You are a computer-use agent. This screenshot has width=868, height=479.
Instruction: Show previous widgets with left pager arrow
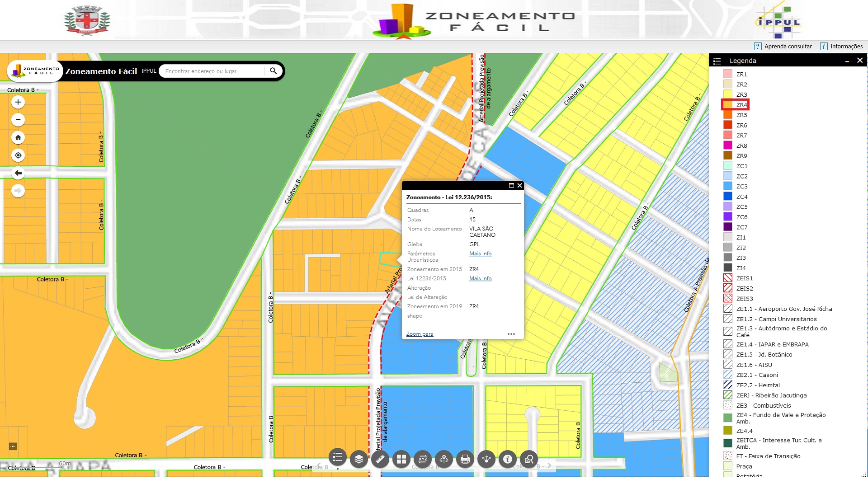coord(319,465)
